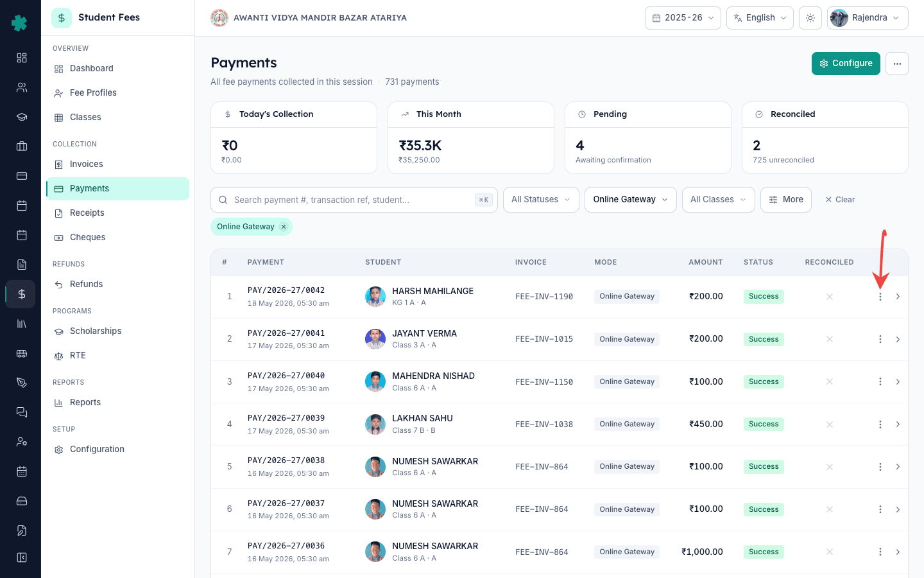
Task: Open the three-dot menu for HARSH MAHILANGE payment
Action: coord(880,297)
